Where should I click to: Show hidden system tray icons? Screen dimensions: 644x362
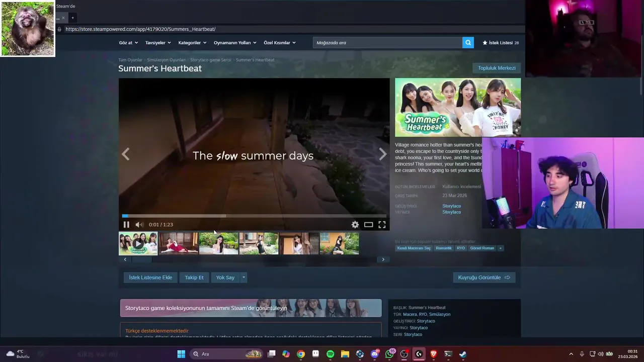571,354
